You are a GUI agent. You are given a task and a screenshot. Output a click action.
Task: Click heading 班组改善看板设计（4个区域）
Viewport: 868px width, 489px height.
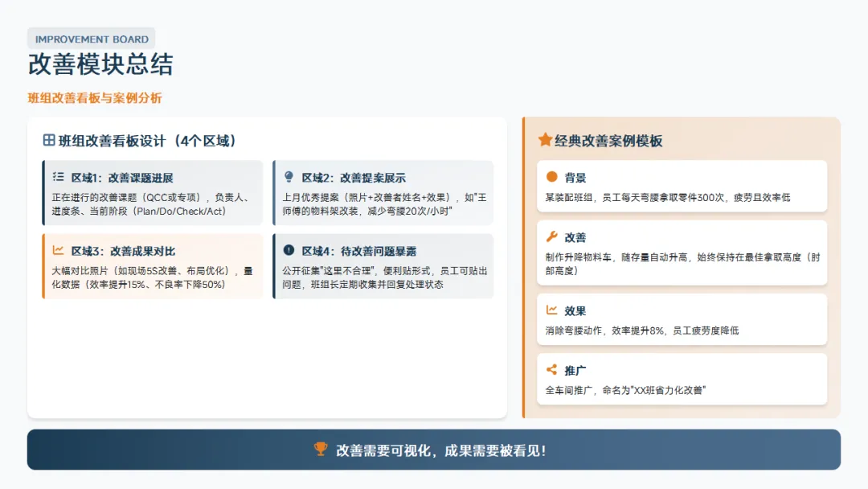147,141
